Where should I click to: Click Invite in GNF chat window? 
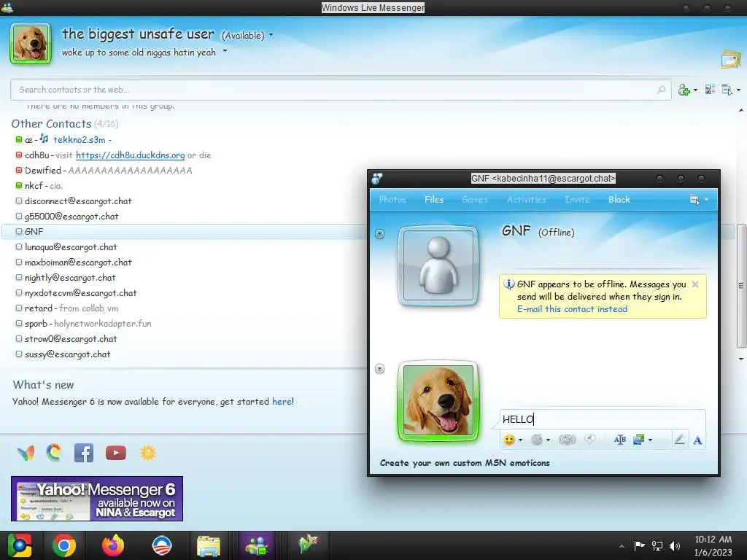click(x=577, y=200)
